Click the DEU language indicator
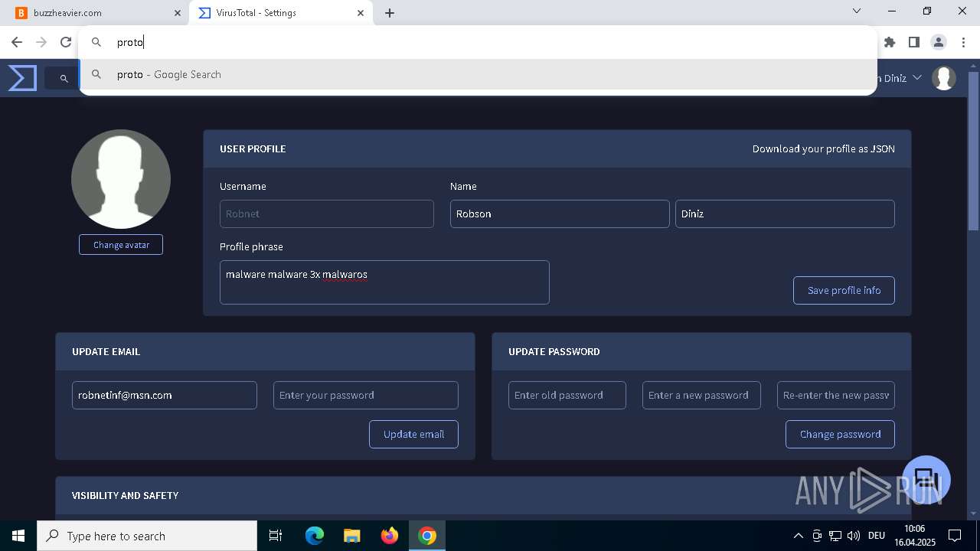 click(x=877, y=536)
